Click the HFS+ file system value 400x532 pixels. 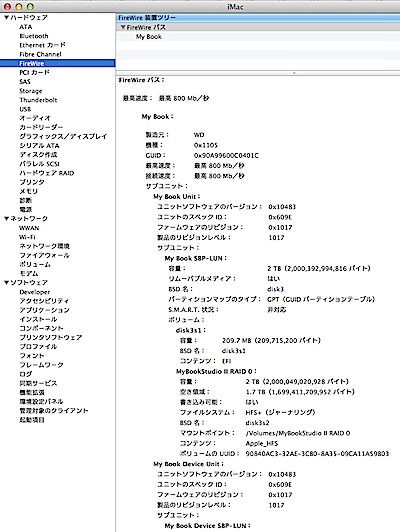[x=280, y=413]
